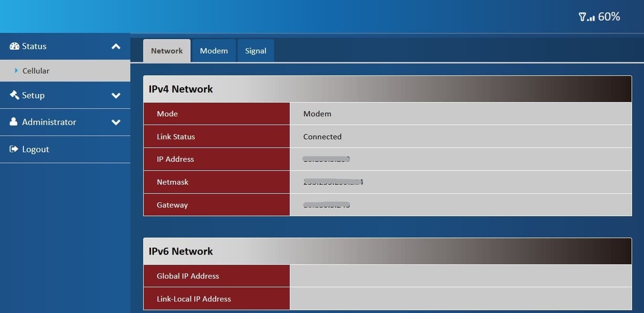This screenshot has height=313, width=644.
Task: Switch to the Signal tab
Action: tap(255, 51)
